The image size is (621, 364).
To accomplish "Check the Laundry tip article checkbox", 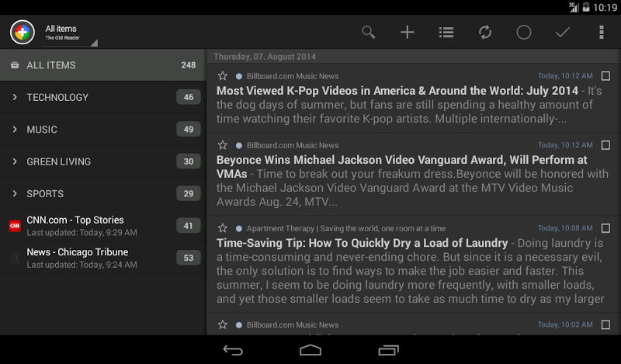I will pos(605,228).
